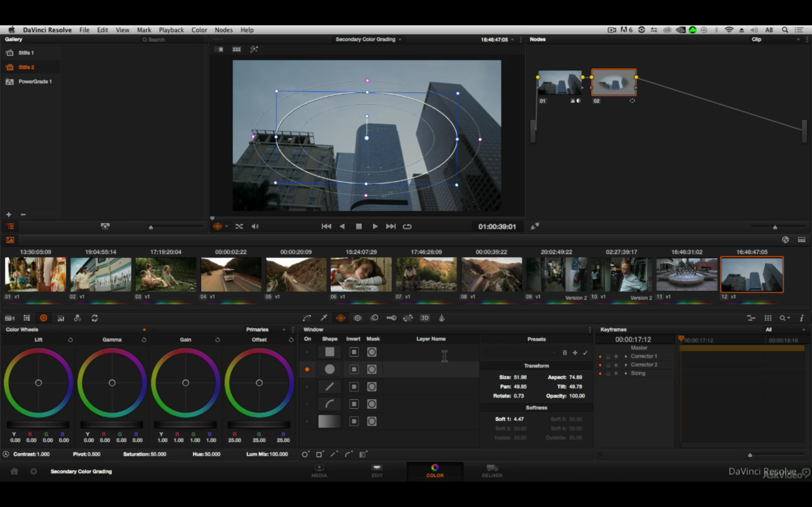
Task: Toggle loop playback icon
Action: click(x=407, y=227)
